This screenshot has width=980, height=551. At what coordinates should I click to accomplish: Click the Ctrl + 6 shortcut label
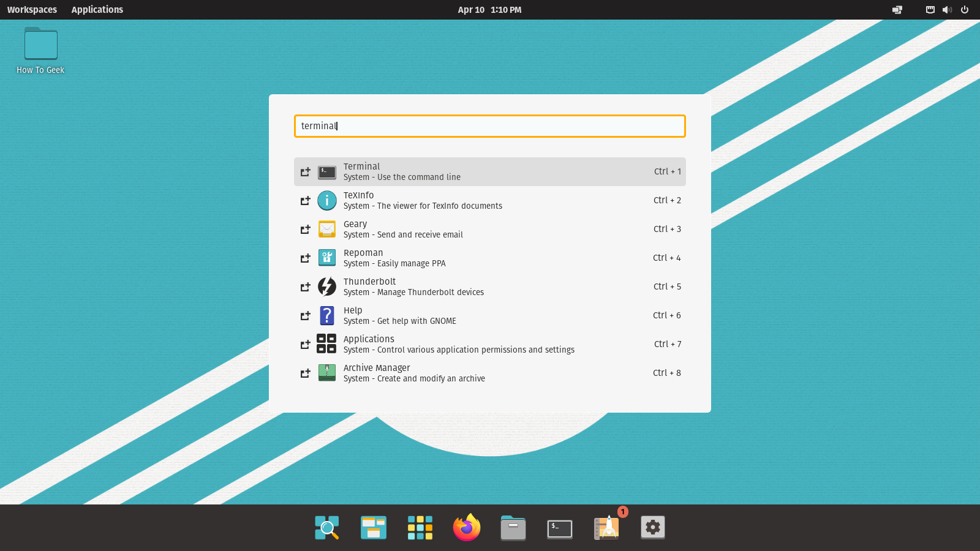pos(667,315)
